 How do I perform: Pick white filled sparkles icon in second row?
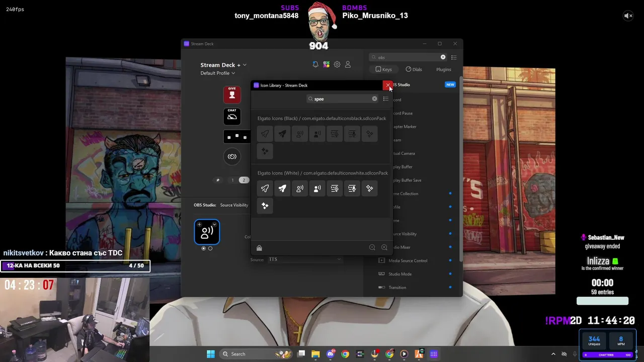265,206
